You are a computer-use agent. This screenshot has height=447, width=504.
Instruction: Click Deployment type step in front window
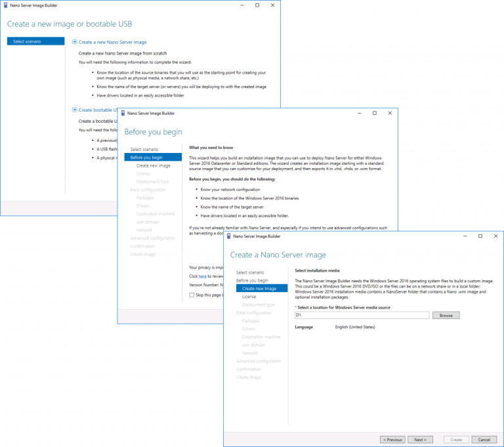(x=258, y=305)
